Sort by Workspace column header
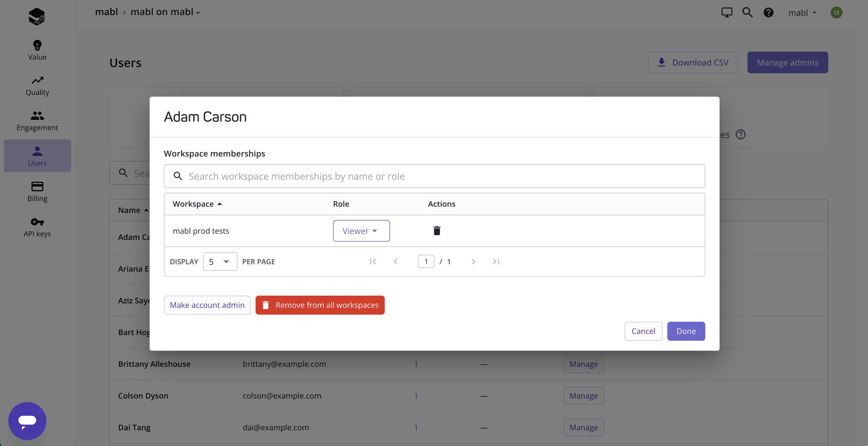Viewport: 868px width, 446px height. point(197,204)
